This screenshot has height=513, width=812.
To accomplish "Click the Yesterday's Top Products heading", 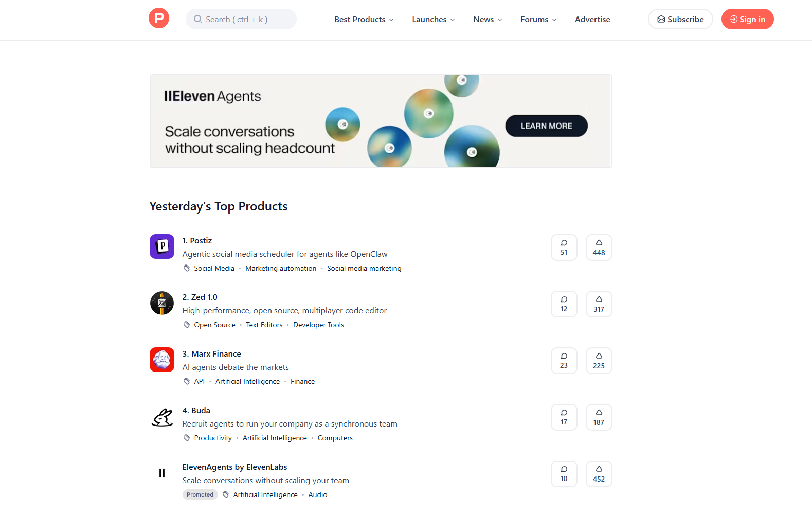I will tap(219, 206).
